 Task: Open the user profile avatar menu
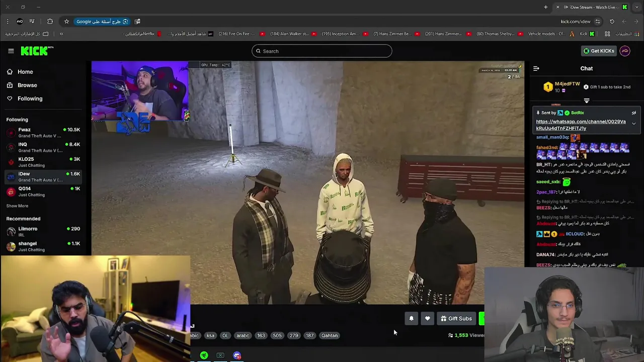click(624, 51)
